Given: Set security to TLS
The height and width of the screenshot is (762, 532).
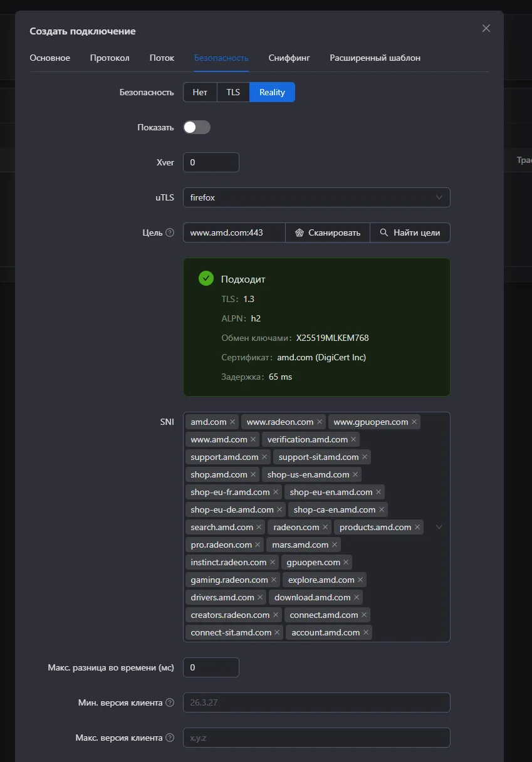Looking at the screenshot, I should [x=233, y=92].
